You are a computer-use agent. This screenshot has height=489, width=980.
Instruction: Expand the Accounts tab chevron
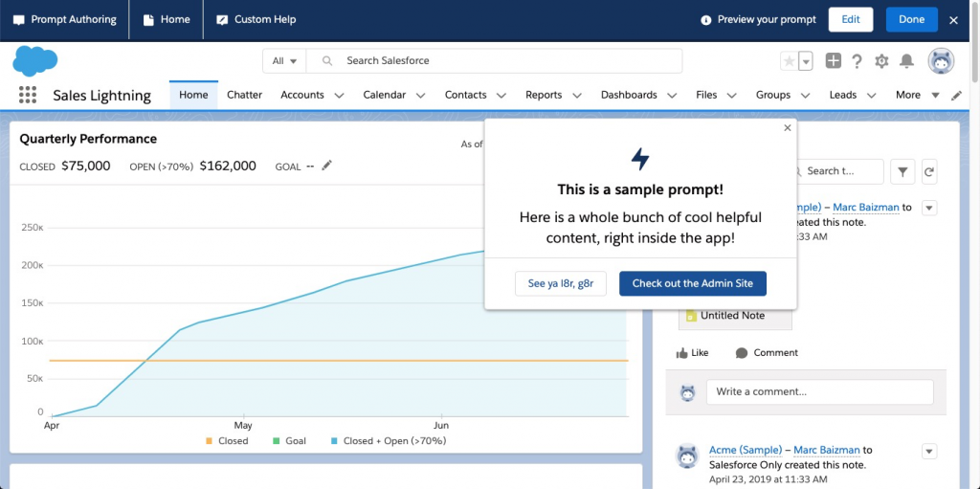click(x=339, y=96)
